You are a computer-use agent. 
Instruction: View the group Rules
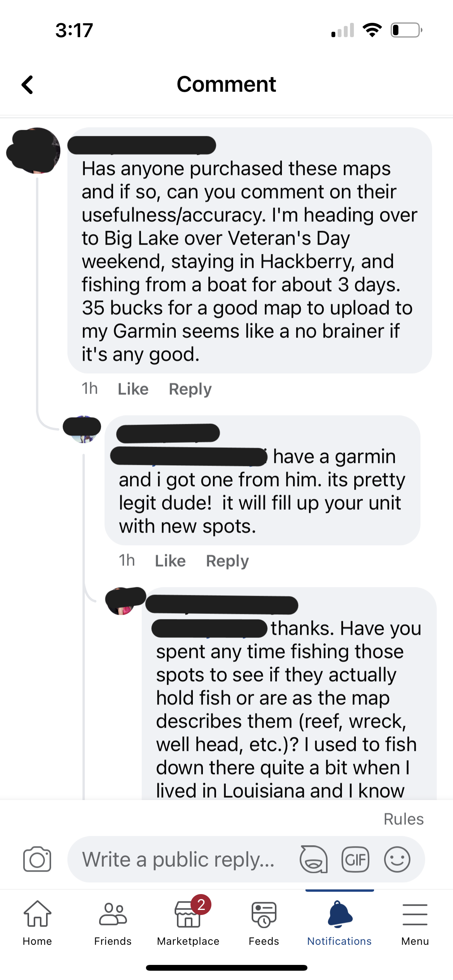coord(403,819)
